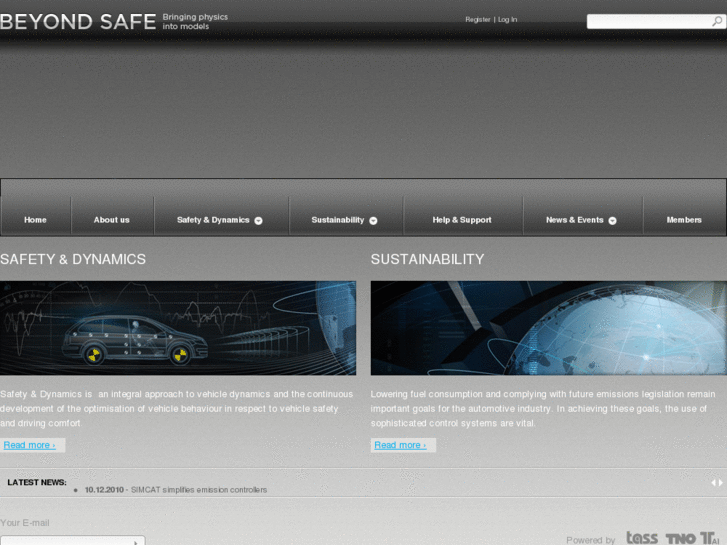Viewport: 727px width, 545px height.
Task: Click the e-mail submit arrow icon
Action: click(x=135, y=542)
